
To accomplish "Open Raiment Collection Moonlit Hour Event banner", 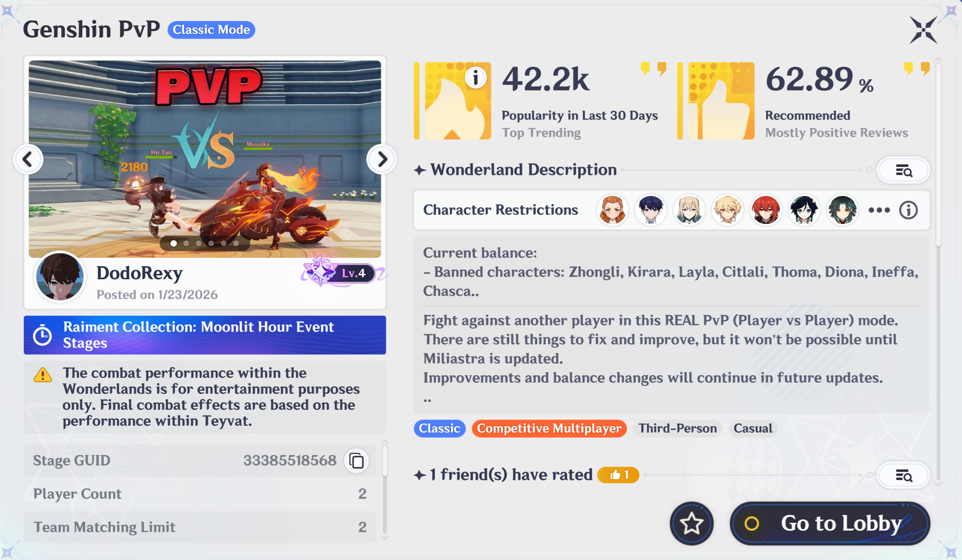I will tap(205, 335).
